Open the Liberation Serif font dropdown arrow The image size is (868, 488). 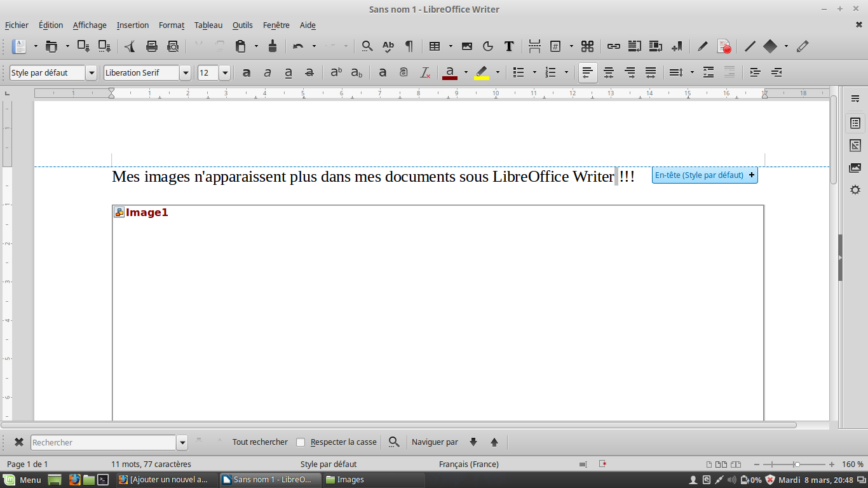point(186,72)
